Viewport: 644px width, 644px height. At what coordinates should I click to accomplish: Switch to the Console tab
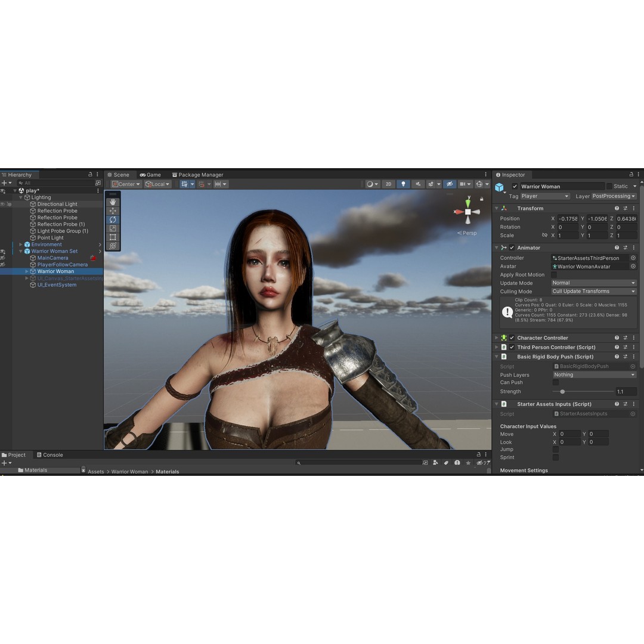point(49,454)
